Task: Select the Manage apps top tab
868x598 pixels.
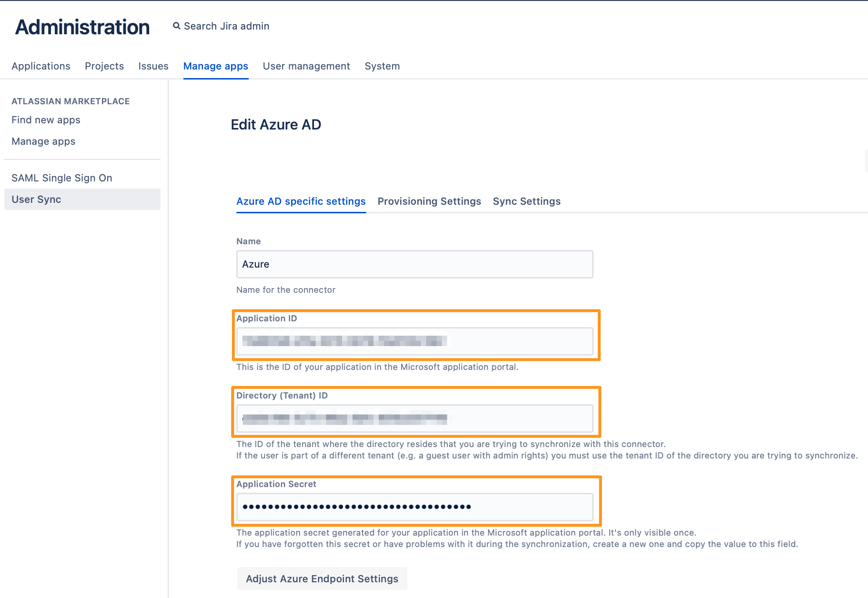Action: tap(216, 66)
